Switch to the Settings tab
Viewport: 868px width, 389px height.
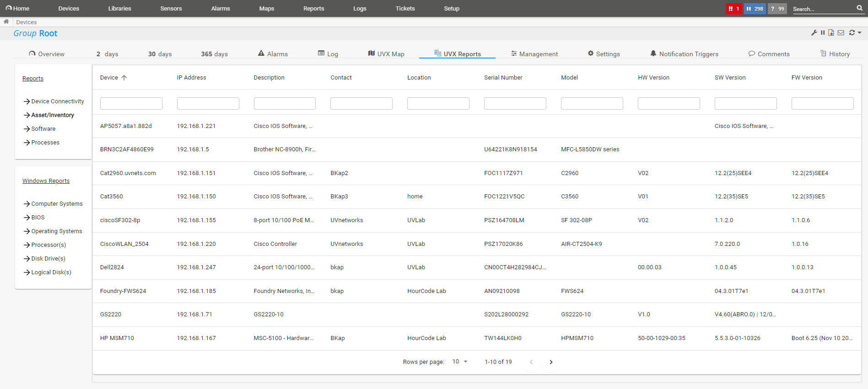coord(604,54)
